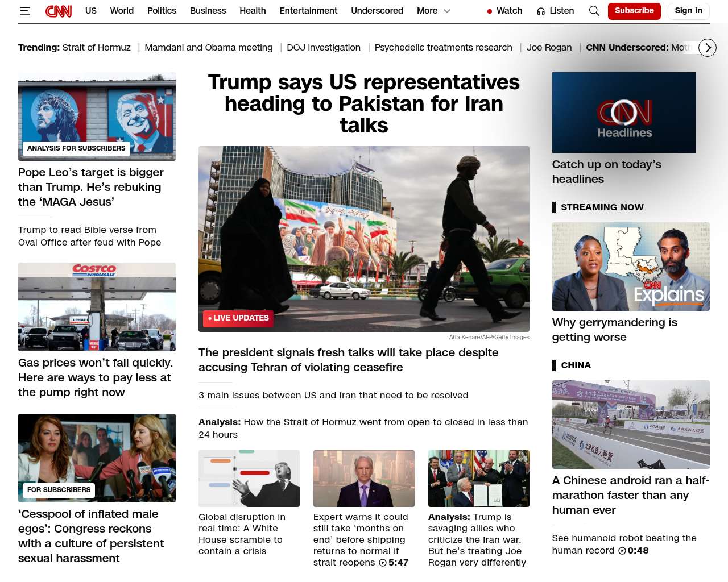Open 'Cesspool of inflated male egos' article
The width and height of the screenshot is (728, 582).
(x=91, y=536)
